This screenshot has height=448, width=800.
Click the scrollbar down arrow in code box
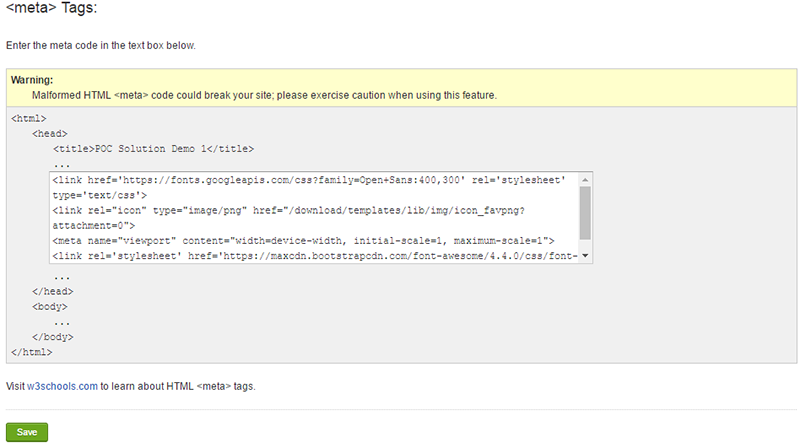pos(584,256)
